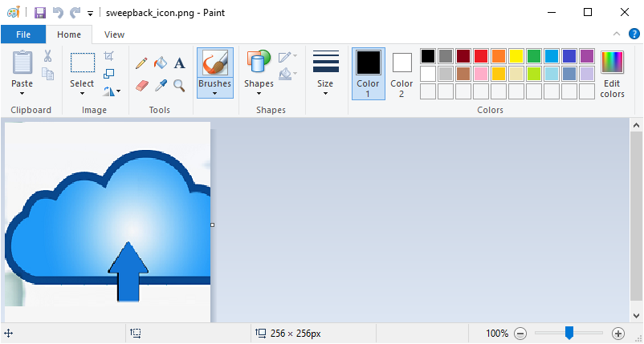Open the File menu
Screen dimensions: 644x344
(x=23, y=34)
